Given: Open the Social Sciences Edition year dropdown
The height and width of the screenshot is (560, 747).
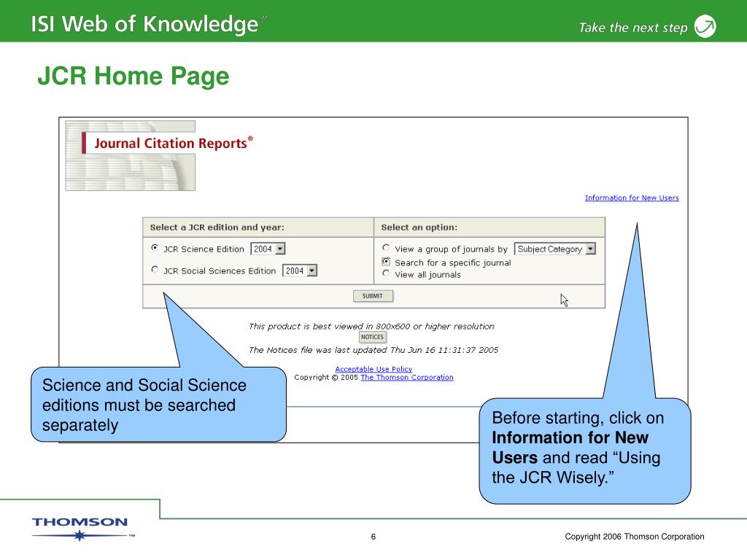Looking at the screenshot, I should (x=300, y=271).
